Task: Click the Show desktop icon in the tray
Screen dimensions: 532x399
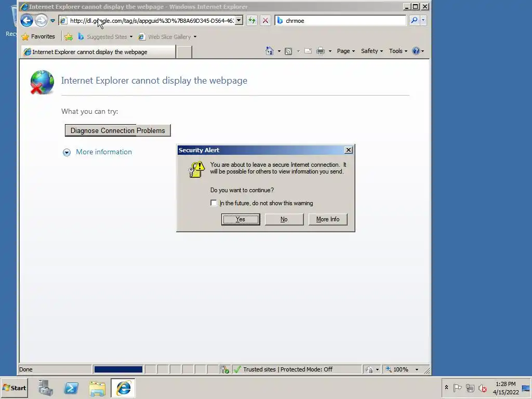Action: pyautogui.click(x=526, y=388)
